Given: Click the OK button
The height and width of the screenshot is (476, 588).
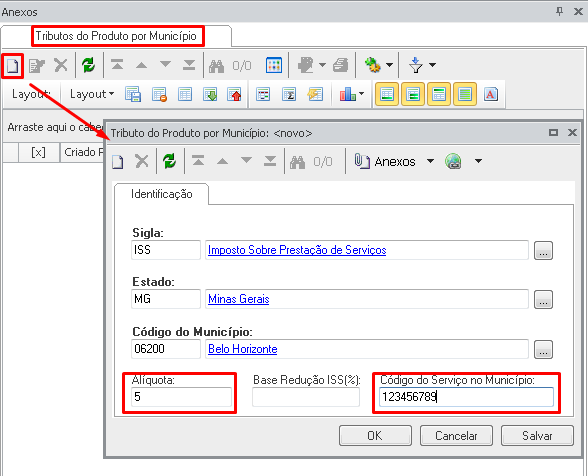Looking at the screenshot, I should point(375,435).
